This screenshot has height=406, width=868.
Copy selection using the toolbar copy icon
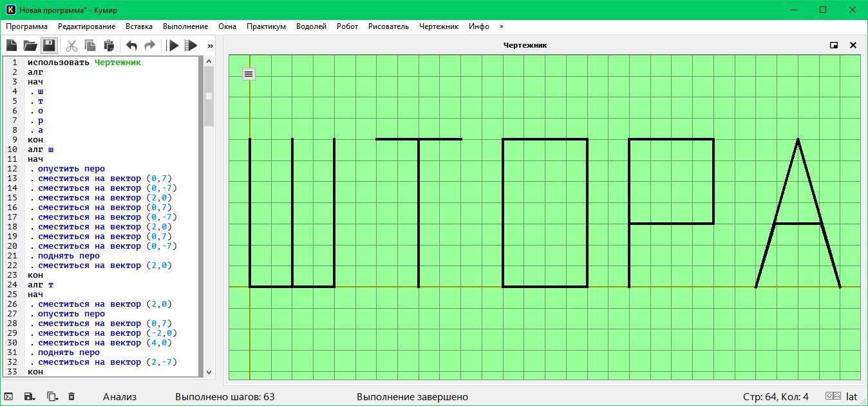pyautogui.click(x=90, y=45)
